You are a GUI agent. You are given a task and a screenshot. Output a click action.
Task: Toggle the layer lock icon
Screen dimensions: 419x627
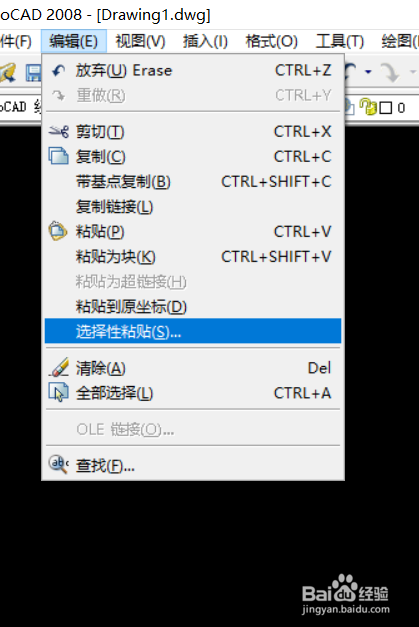tap(368, 107)
